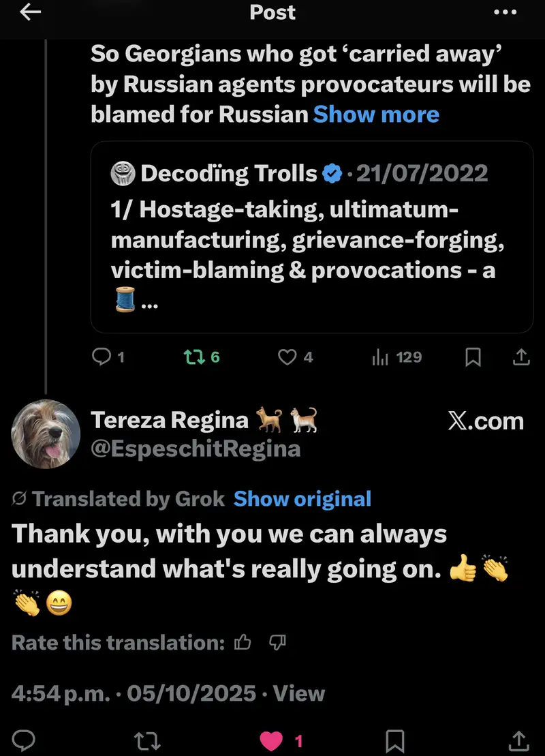Open Tereza Regina's dog profile picture
The width and height of the screenshot is (545, 756).
pos(46,434)
